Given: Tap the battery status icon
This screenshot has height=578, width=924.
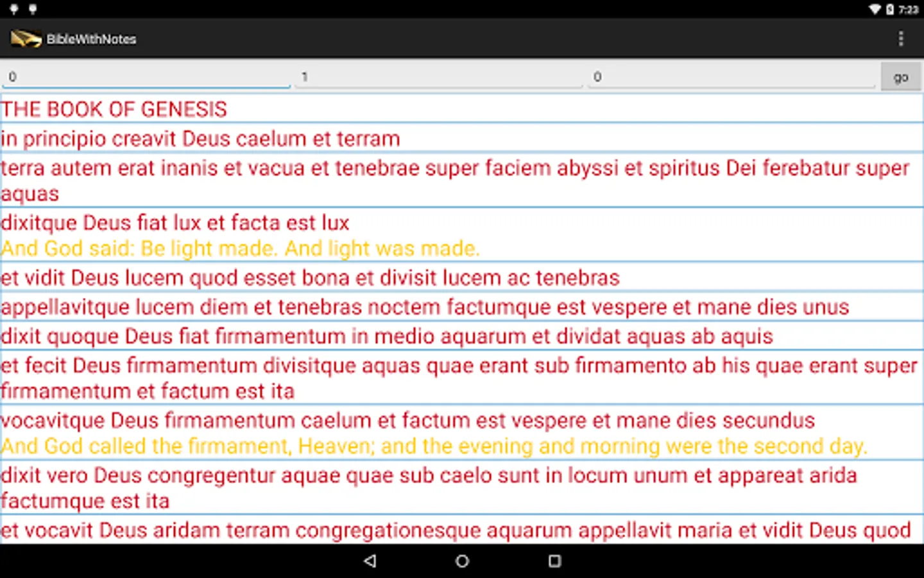Looking at the screenshot, I should [890, 9].
